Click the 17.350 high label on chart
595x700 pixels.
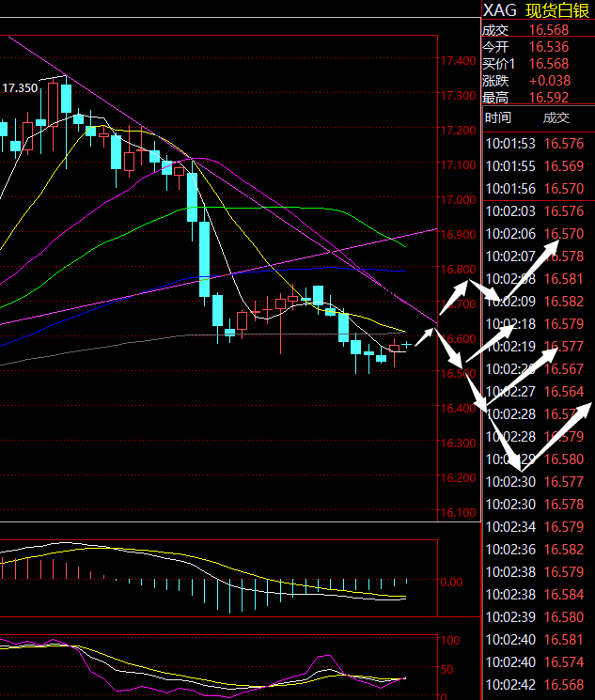(20, 88)
